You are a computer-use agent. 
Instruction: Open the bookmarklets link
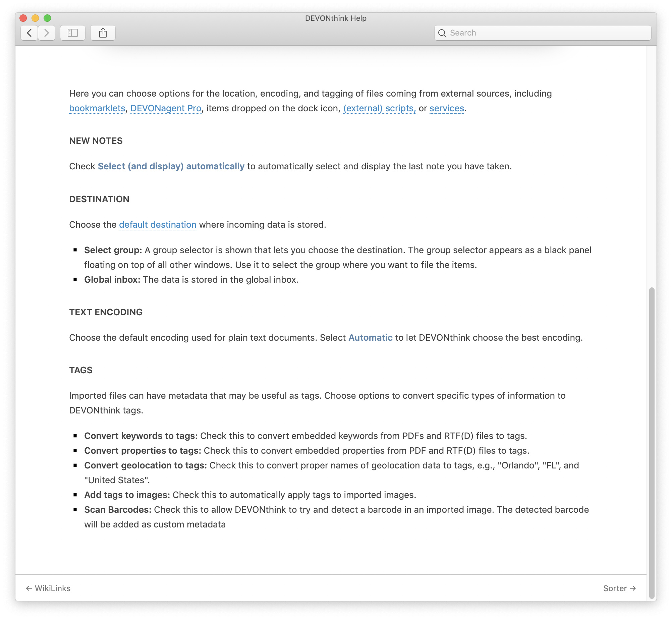tap(97, 108)
